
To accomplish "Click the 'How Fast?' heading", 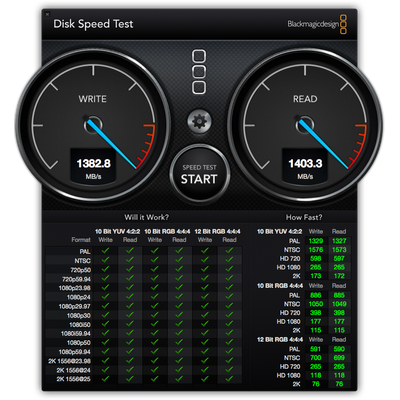I will (x=304, y=217).
